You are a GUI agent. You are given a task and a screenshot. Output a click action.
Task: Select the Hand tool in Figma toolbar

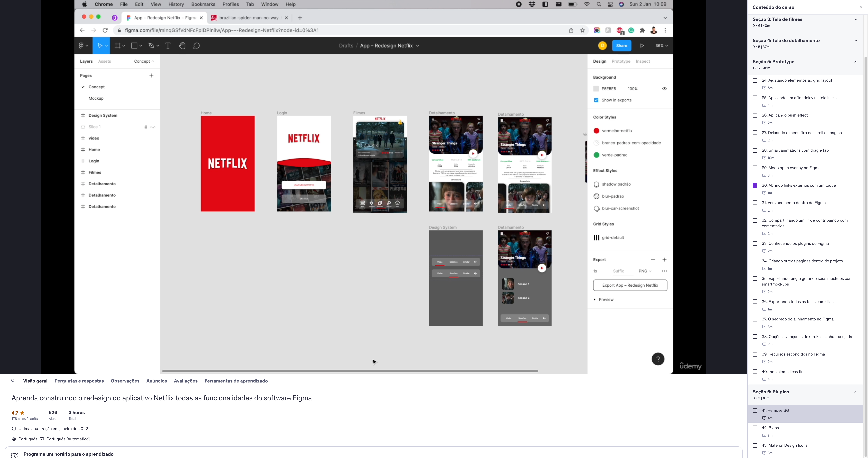pyautogui.click(x=182, y=46)
